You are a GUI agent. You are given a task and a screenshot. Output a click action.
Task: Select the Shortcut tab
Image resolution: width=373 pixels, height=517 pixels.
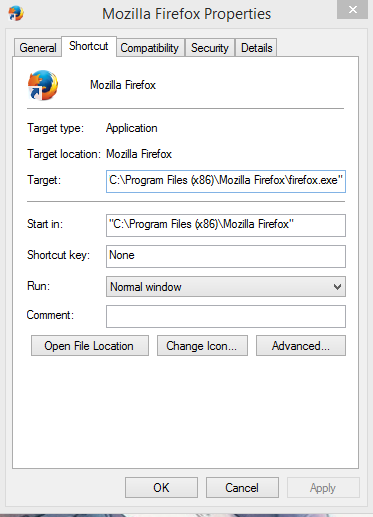click(x=89, y=46)
